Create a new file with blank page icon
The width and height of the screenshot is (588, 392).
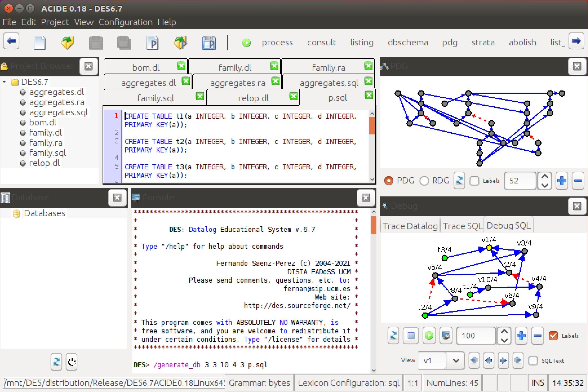pos(39,43)
